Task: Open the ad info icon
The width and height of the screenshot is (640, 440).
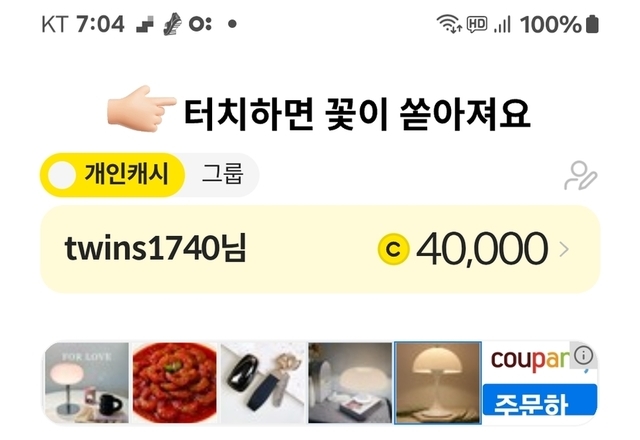Action: [x=584, y=355]
